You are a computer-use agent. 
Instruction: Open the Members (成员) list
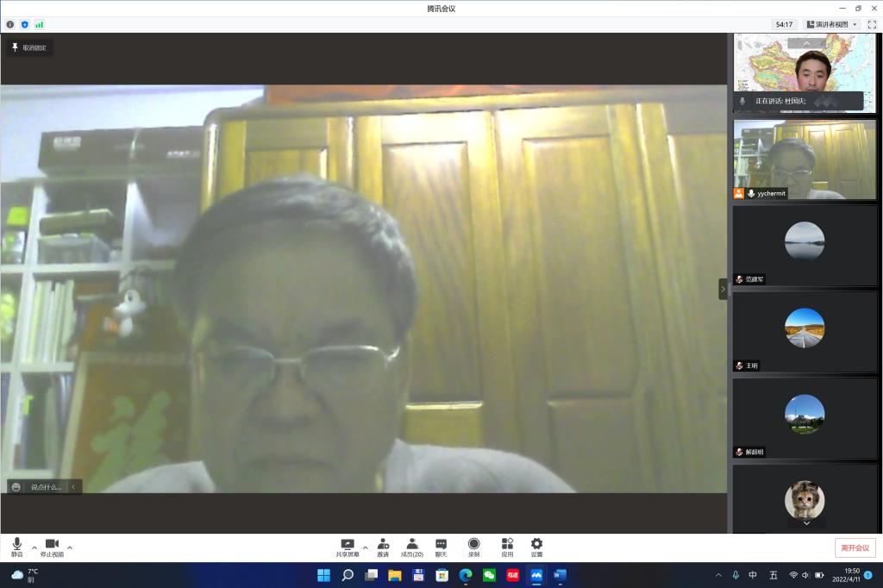click(x=412, y=547)
